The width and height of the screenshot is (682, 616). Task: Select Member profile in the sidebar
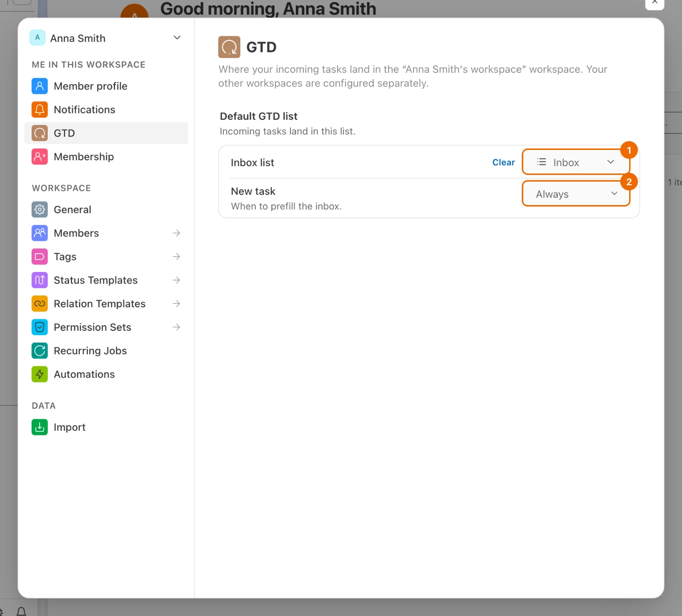click(x=106, y=86)
